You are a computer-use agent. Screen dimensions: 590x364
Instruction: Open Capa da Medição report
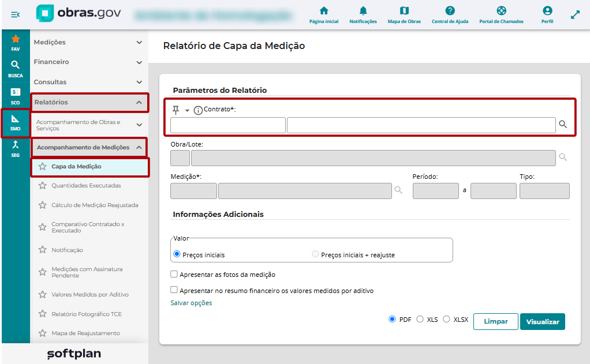pyautogui.click(x=76, y=166)
